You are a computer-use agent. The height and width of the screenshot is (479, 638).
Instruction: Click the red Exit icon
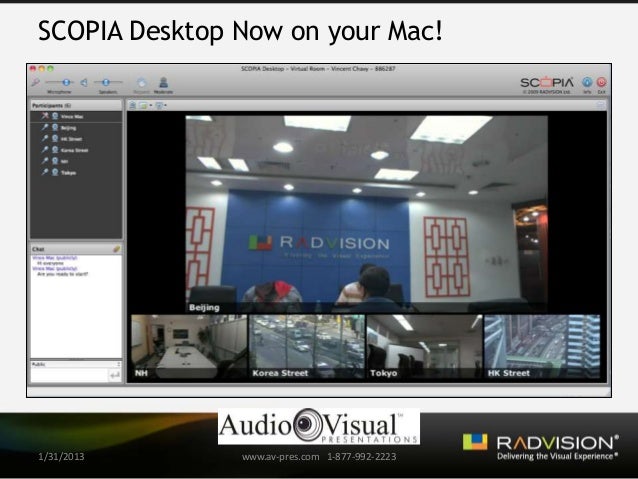point(601,82)
